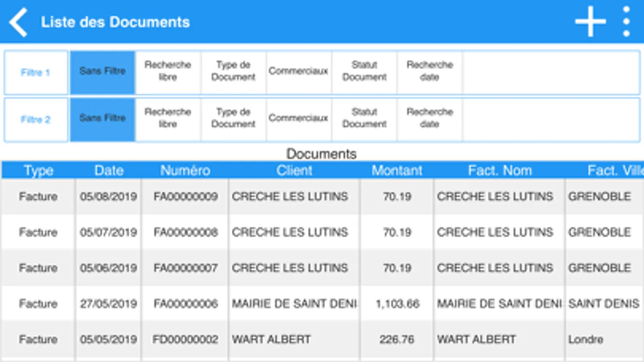The height and width of the screenshot is (362, 644).
Task: Select Facture type cell of FA00000006 row
Action: click(39, 304)
